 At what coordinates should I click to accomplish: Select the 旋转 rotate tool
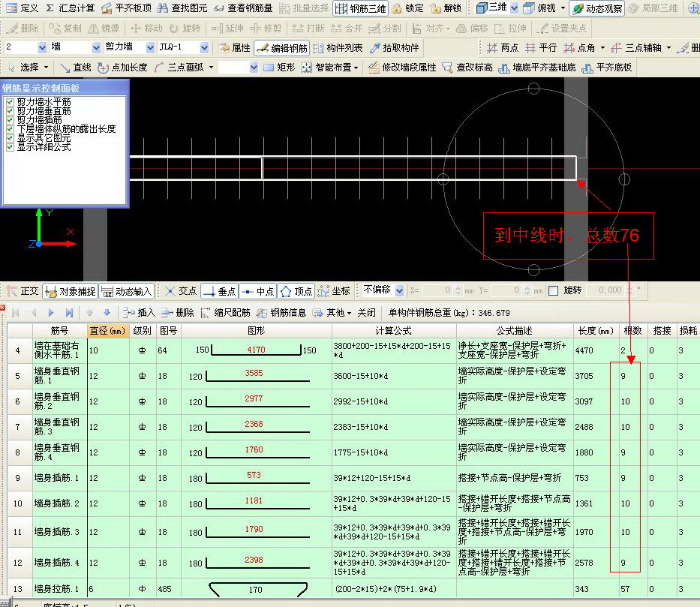pyautogui.click(x=185, y=28)
